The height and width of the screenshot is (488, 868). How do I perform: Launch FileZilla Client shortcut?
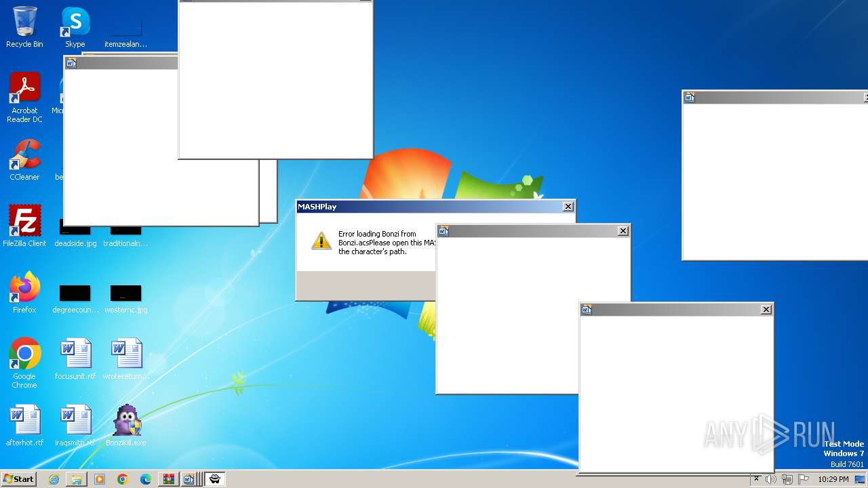pyautogui.click(x=24, y=226)
